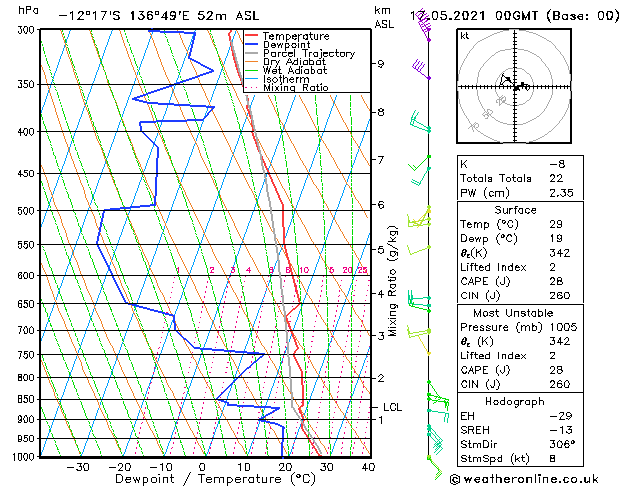
Task: Click the Mixing Ratio legend entry
Action: tap(286, 88)
